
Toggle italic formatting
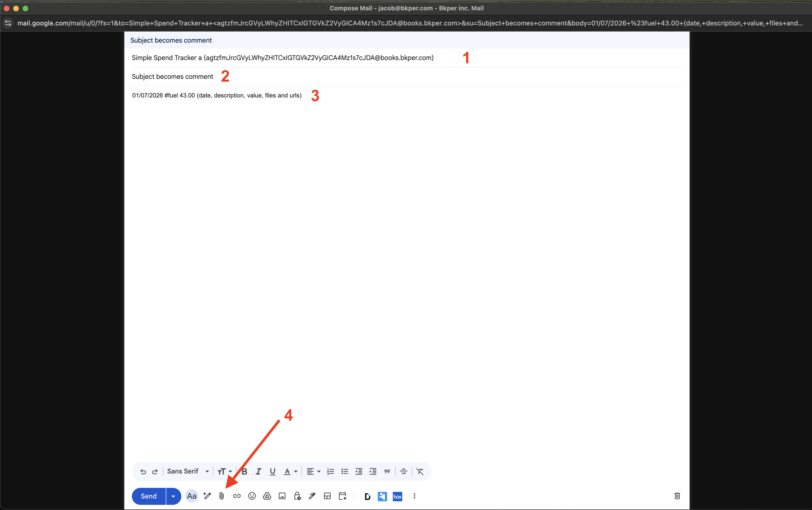[x=258, y=471]
